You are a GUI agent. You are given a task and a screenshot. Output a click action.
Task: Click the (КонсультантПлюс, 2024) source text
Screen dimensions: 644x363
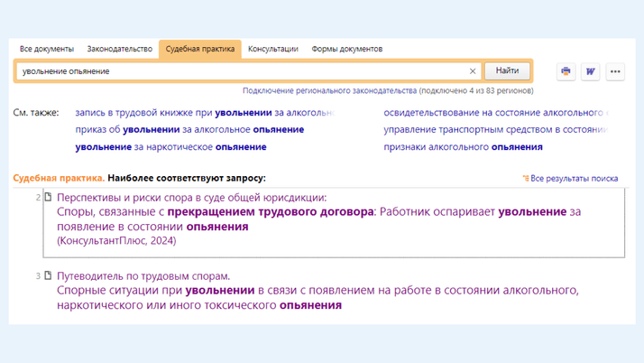pyautogui.click(x=116, y=240)
